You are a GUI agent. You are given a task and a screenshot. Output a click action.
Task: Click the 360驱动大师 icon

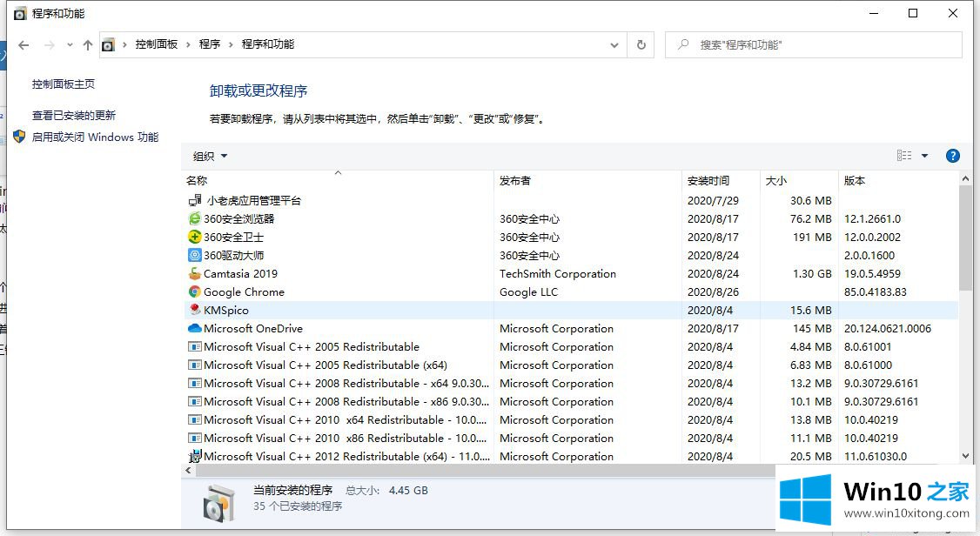click(195, 256)
